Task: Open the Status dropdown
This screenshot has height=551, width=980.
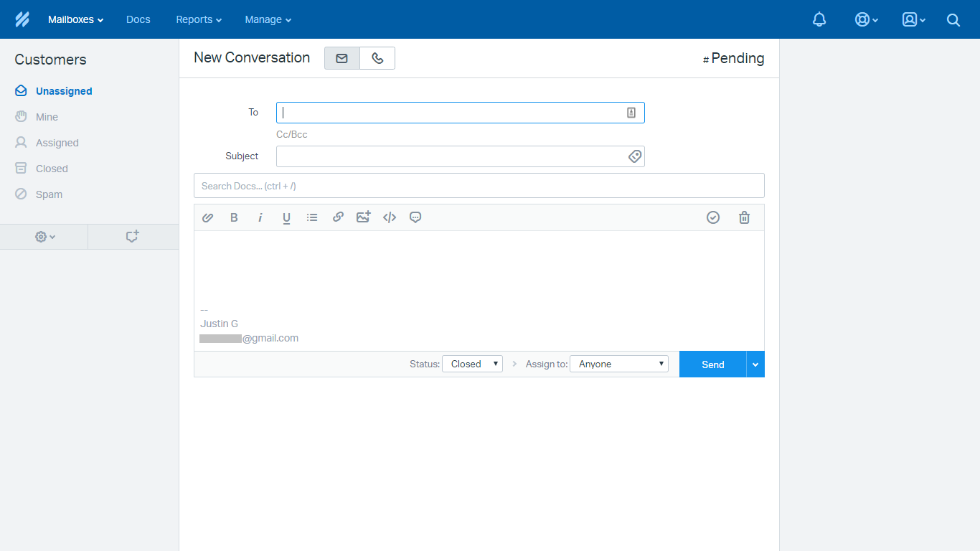Action: tap(472, 364)
